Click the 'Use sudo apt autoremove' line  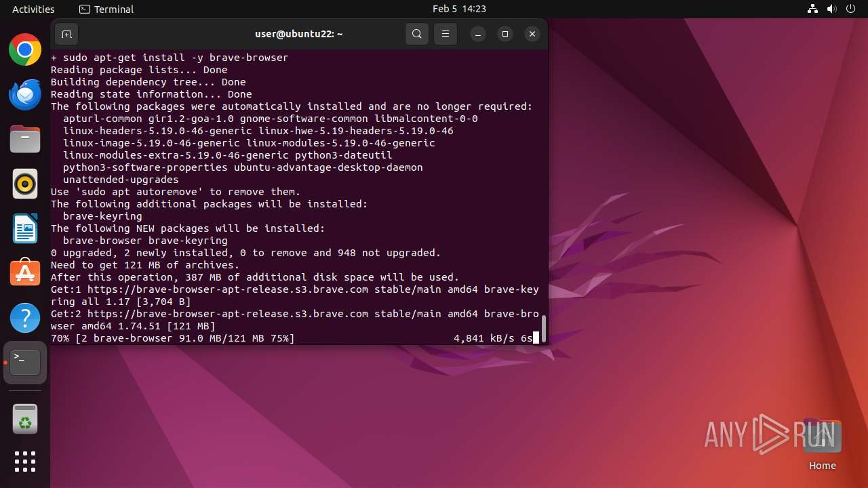[x=176, y=192]
